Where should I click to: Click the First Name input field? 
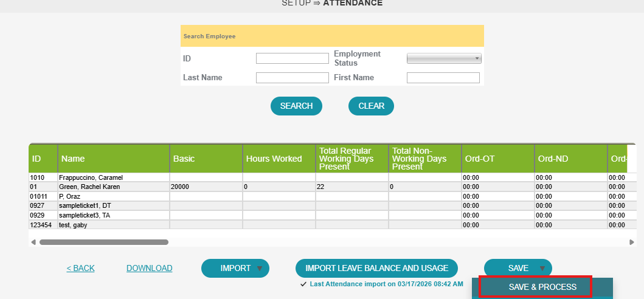pos(443,78)
